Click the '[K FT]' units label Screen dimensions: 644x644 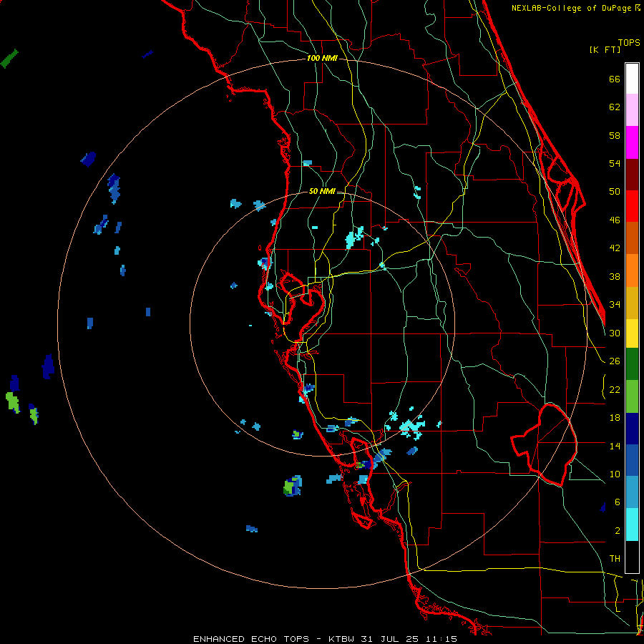click(x=605, y=49)
